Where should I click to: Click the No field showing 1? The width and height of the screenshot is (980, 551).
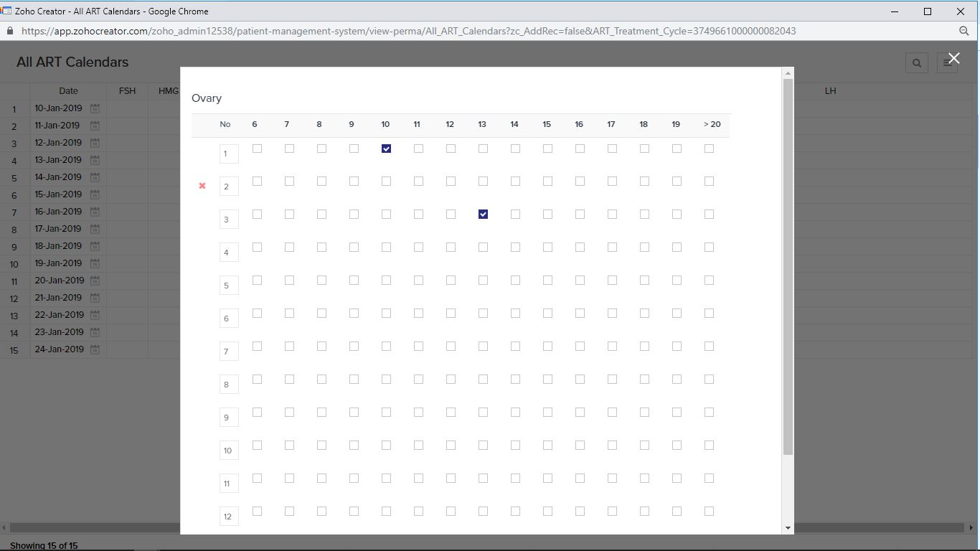coord(229,154)
